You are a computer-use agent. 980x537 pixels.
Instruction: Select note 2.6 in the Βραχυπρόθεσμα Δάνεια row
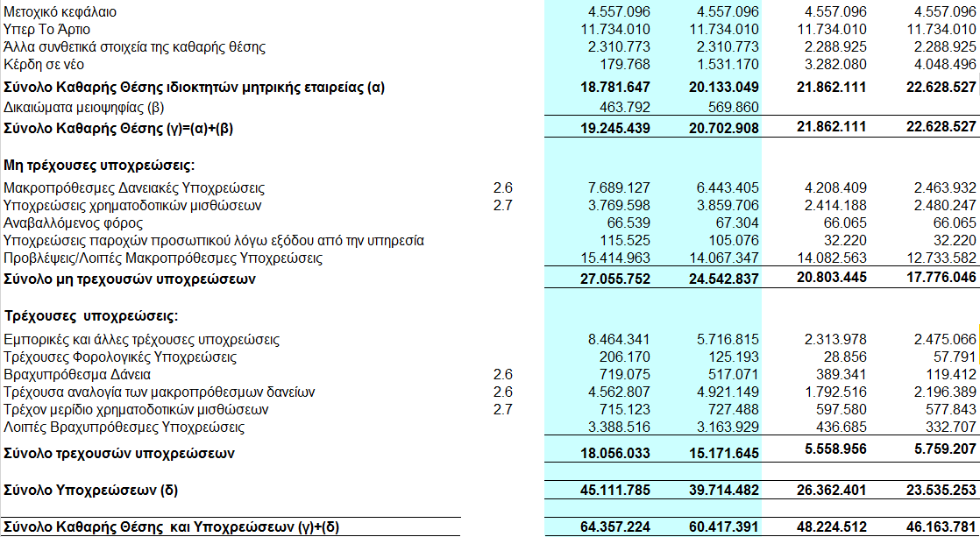tap(502, 375)
